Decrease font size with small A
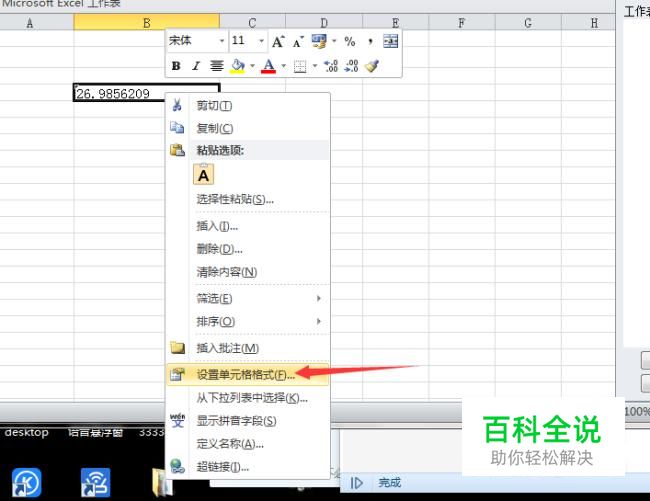Image resolution: width=650 pixels, height=501 pixels. [x=298, y=42]
